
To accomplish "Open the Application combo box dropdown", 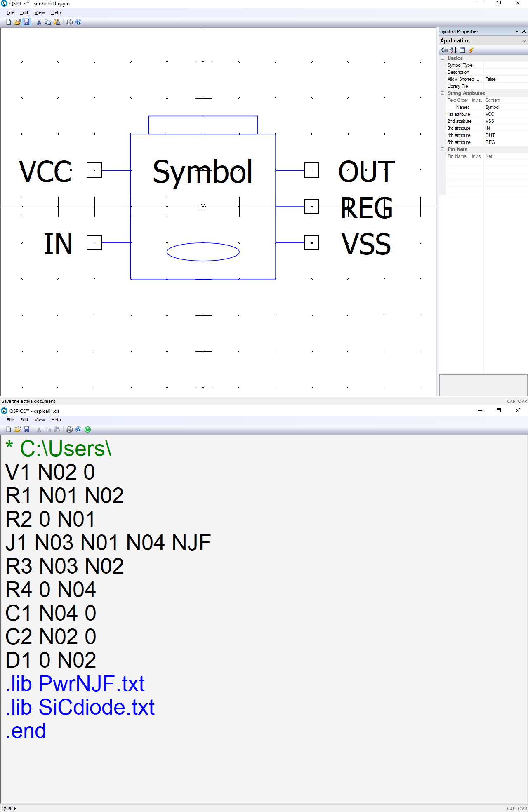I will (524, 40).
